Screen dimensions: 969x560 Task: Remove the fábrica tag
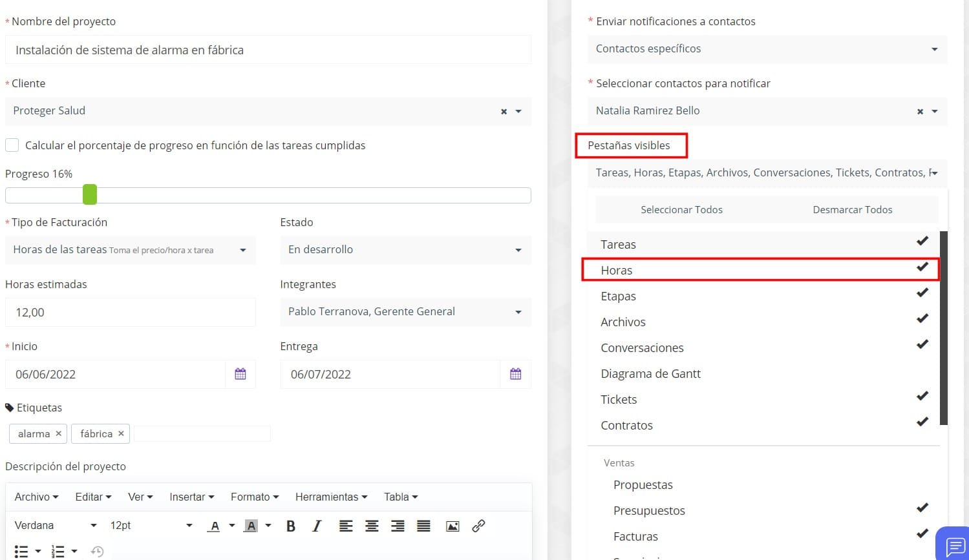click(121, 433)
